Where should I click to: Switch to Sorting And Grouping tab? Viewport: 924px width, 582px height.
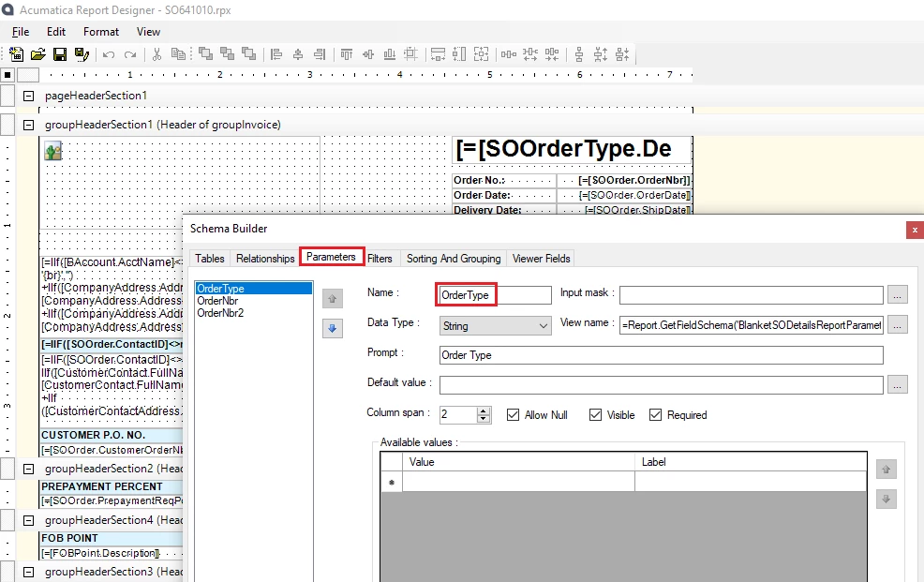454,259
